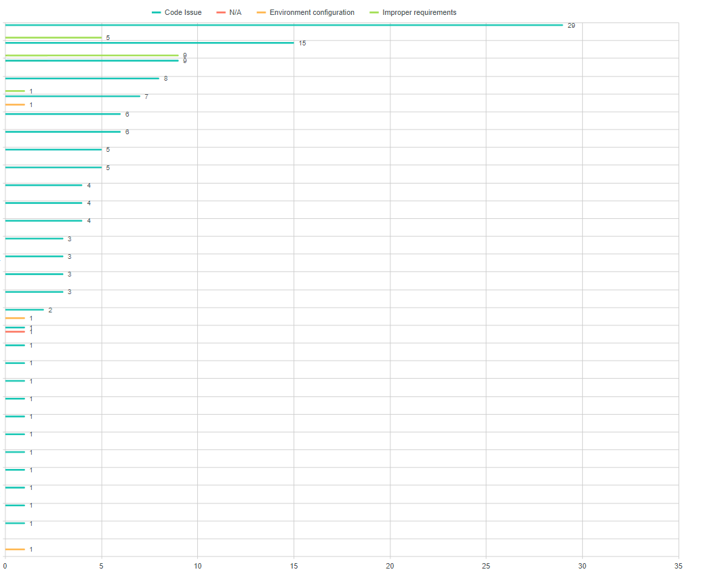Toggle Environment configuration legend entry
The width and height of the screenshot is (728, 574).
(x=306, y=12)
